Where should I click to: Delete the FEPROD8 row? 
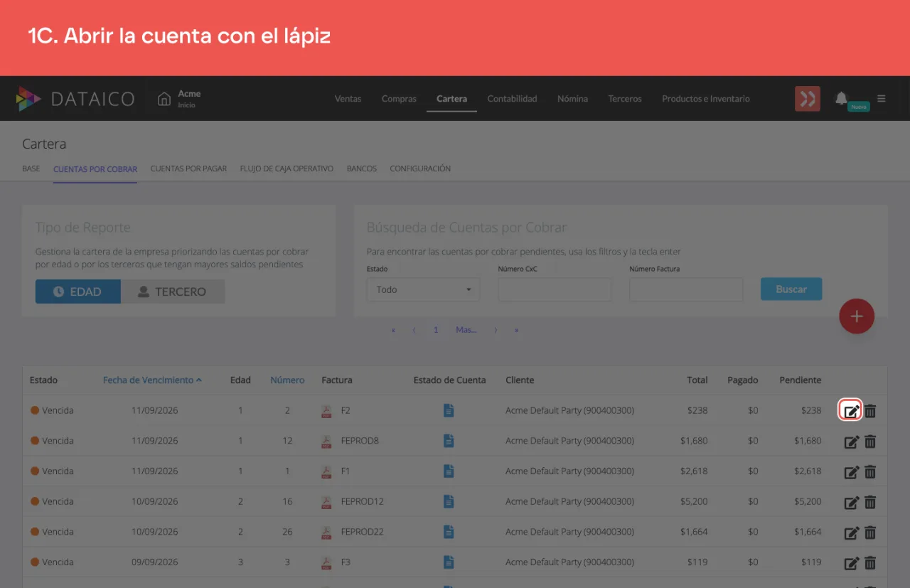click(x=870, y=441)
